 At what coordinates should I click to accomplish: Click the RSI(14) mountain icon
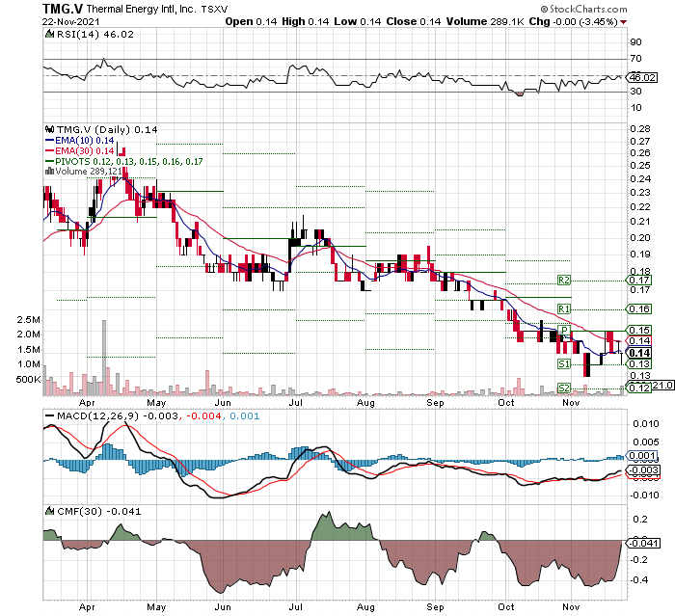pos(49,34)
